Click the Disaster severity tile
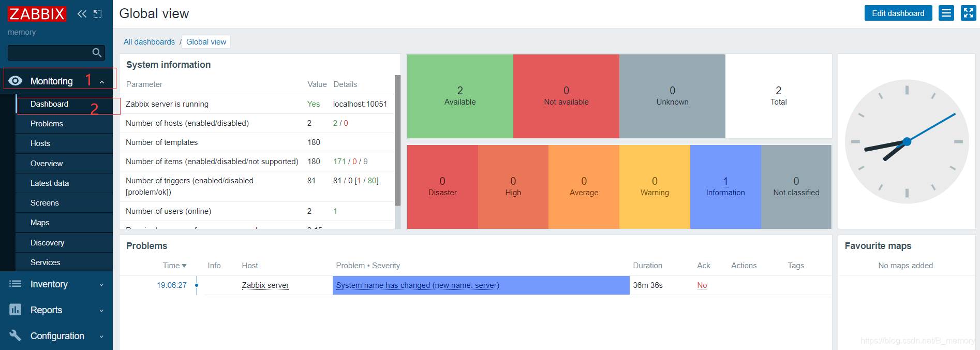Viewport: 980px width, 350px height. tap(442, 187)
